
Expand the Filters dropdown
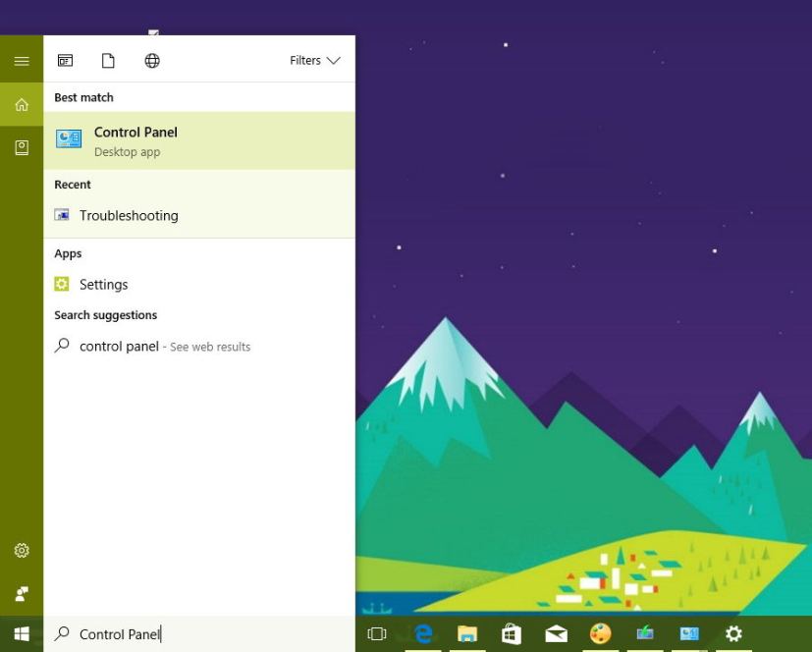click(315, 61)
